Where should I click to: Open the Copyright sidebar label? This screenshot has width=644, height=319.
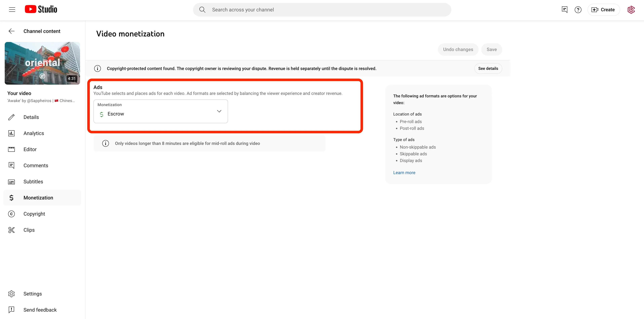pyautogui.click(x=34, y=214)
